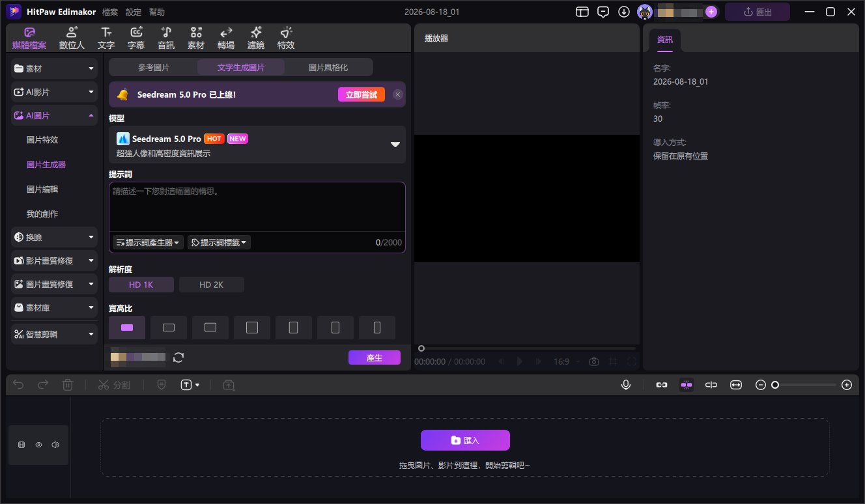
Task: Select the narrowest tall aspect ratio option
Action: [x=377, y=328]
